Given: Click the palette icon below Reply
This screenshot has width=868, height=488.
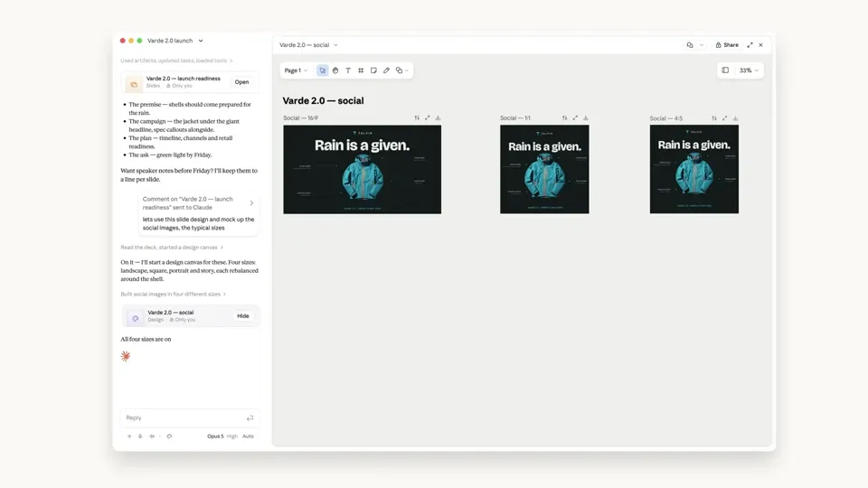Looking at the screenshot, I should (x=169, y=436).
